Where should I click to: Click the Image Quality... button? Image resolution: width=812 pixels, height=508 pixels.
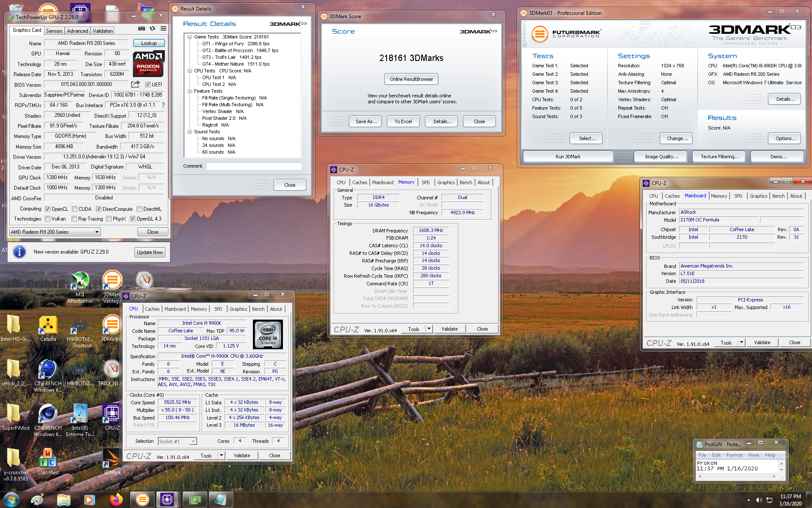point(661,157)
